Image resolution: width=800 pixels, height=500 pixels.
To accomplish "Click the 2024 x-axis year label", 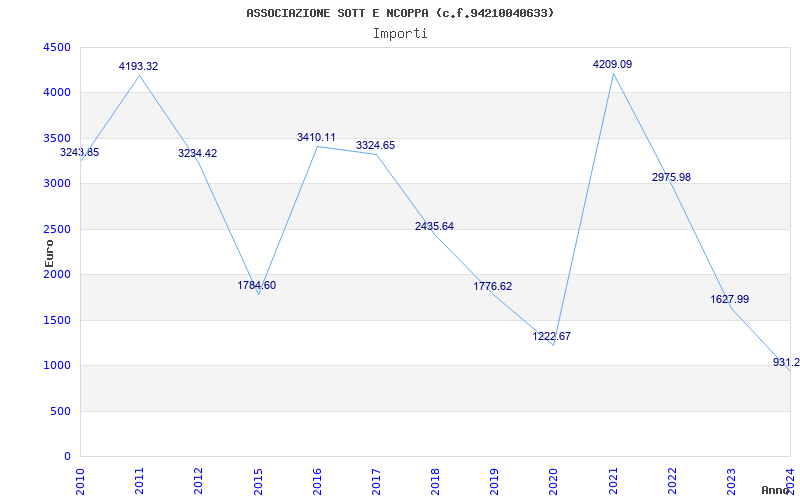I will click(x=790, y=481).
